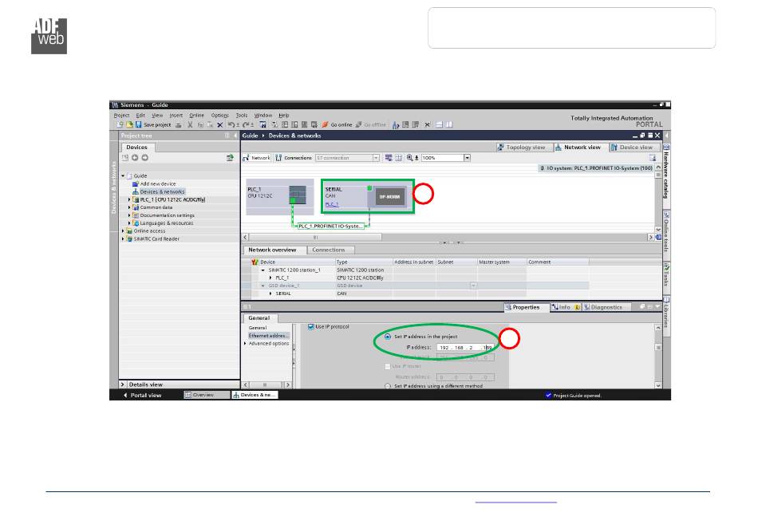The image size is (758, 532).
Task: Expand the Details view panel
Action: 123,384
